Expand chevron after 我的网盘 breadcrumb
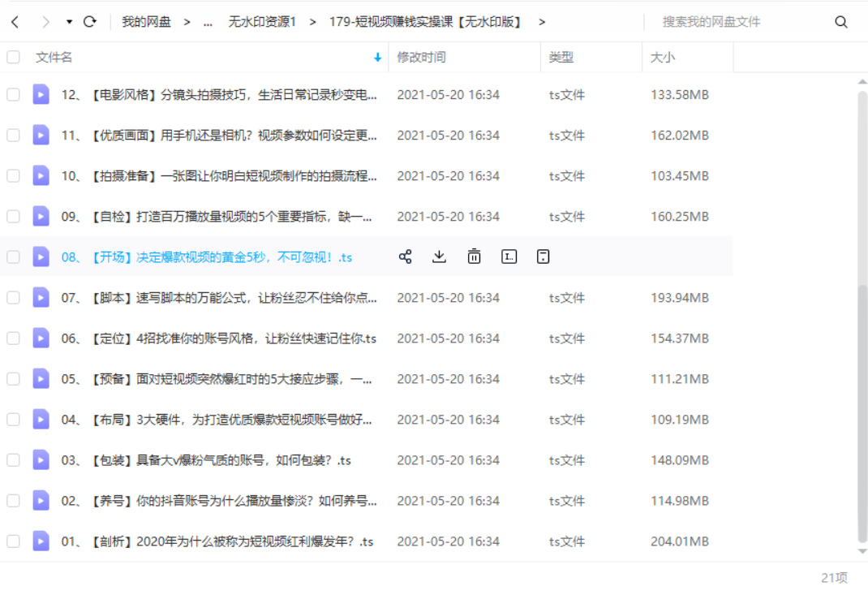This screenshot has width=868, height=595. click(187, 22)
